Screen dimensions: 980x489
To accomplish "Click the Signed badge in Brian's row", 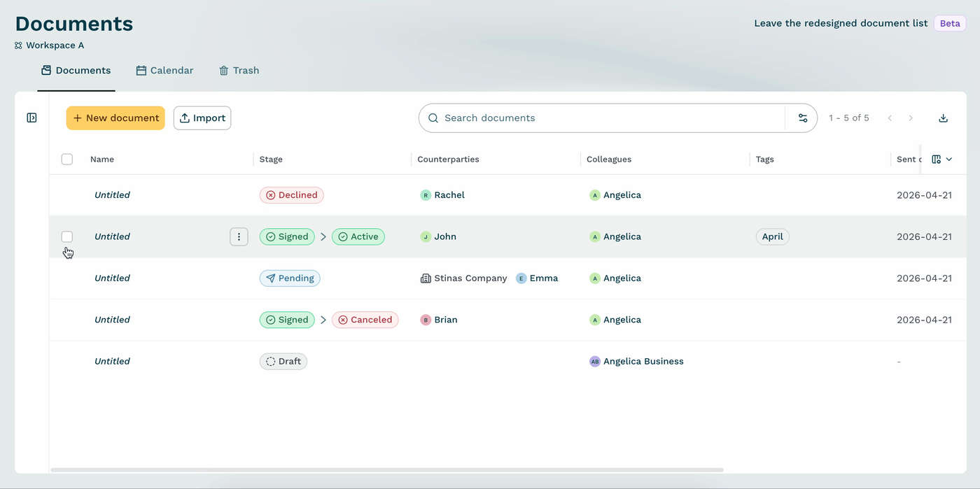I will (x=287, y=320).
